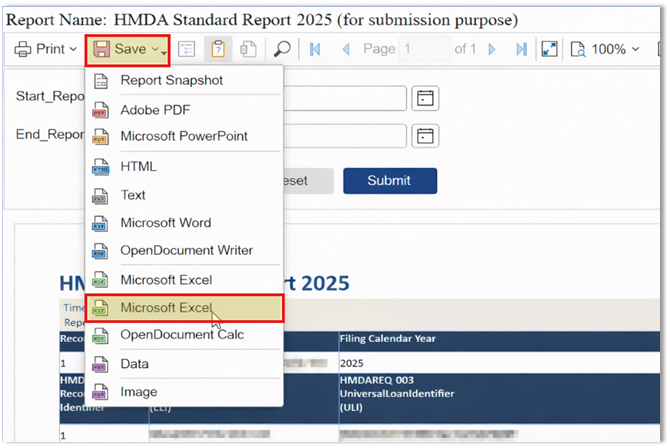Toggle the parameters panel icon

click(218, 49)
